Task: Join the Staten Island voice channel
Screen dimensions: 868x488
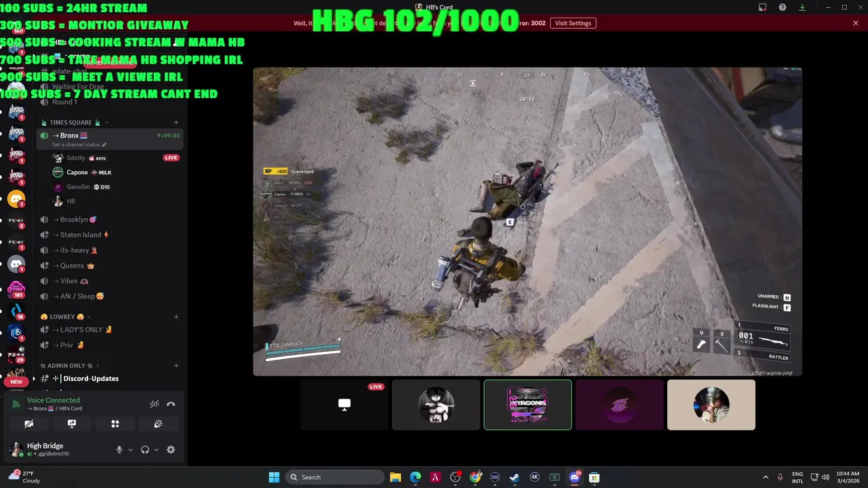Action: click(108, 235)
